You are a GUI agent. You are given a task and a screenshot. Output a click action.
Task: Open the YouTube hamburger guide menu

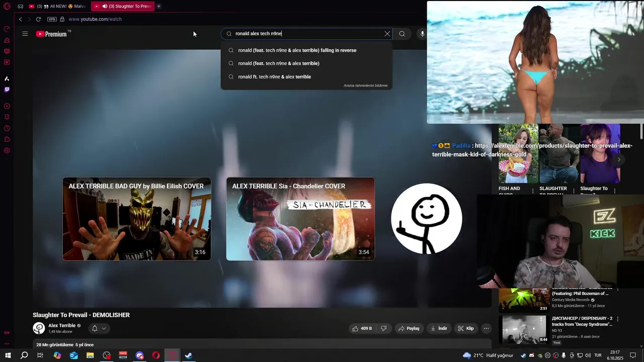(x=25, y=34)
